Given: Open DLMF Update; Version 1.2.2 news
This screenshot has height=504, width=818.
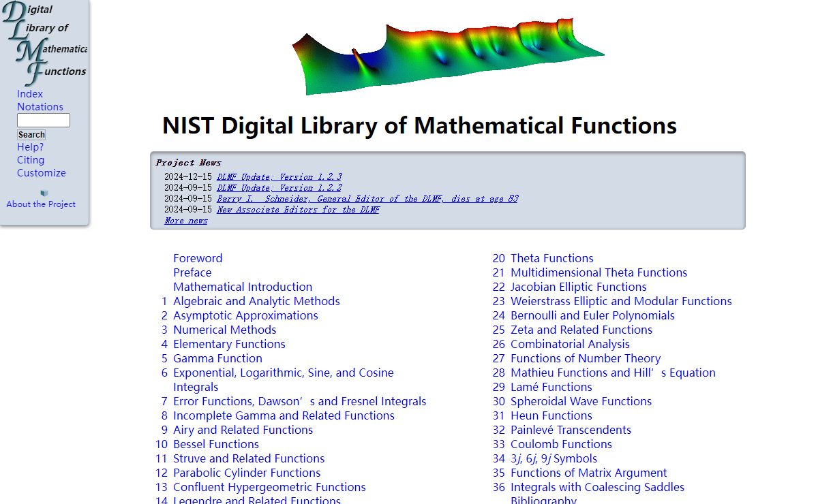Looking at the screenshot, I should (x=279, y=188).
